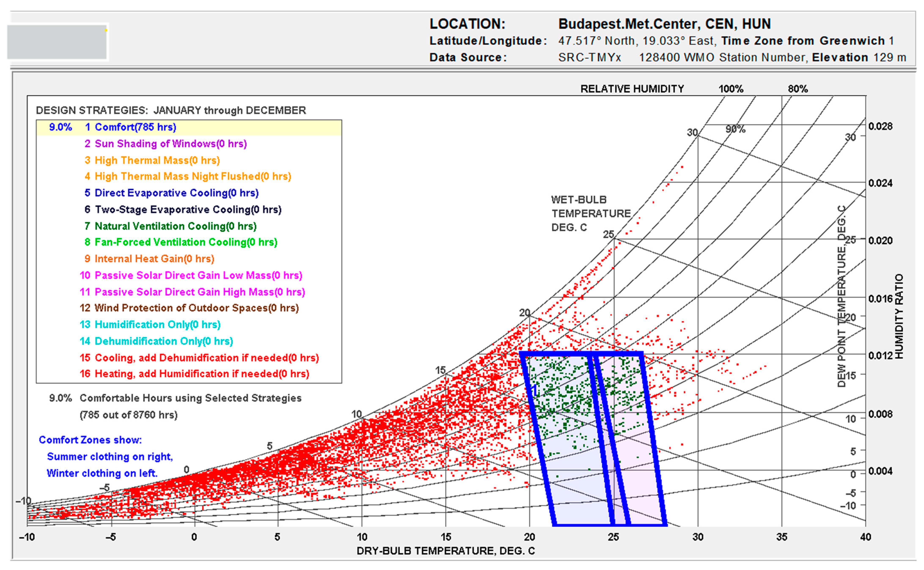924x570 pixels.
Task: Pick Passive Solar Direct Gain High Mass
Action: pos(200,292)
